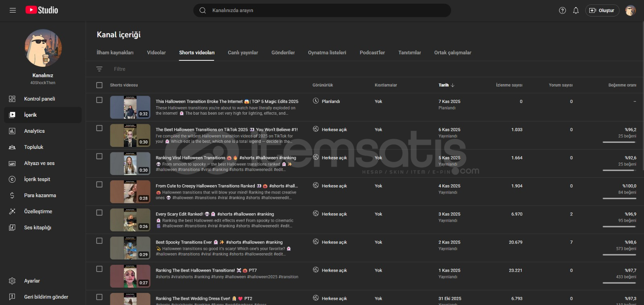
Task: Check the box for Every Scary Edit Ranked
Action: coord(99,212)
